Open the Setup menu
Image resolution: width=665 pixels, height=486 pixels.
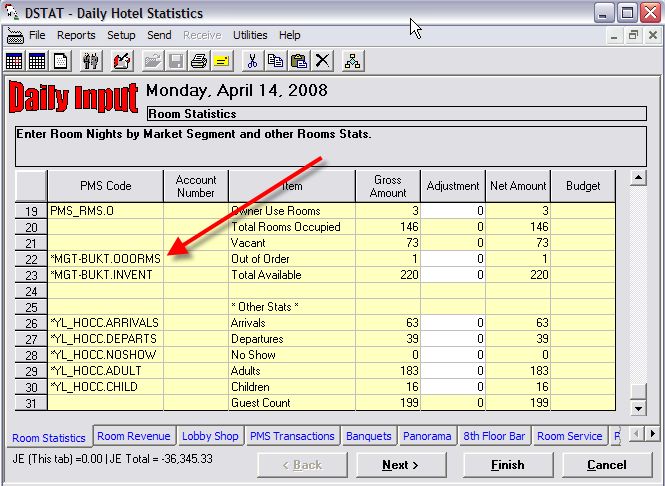tap(121, 35)
